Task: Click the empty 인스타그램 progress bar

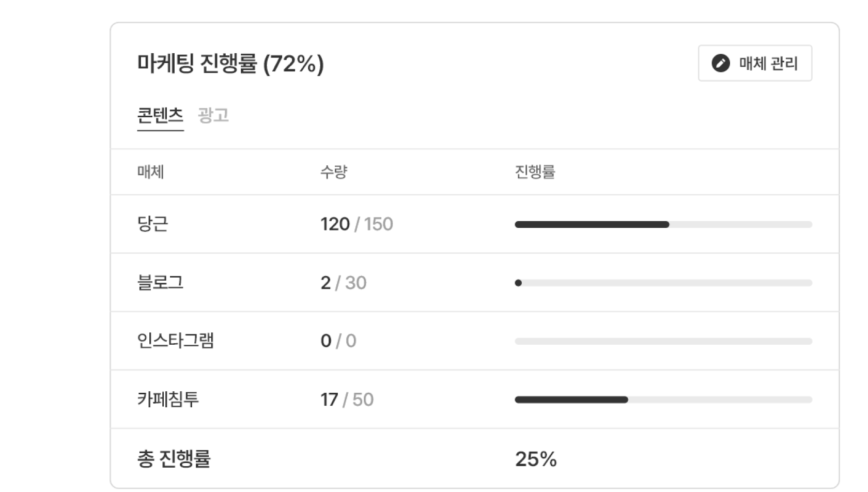Action: 663,342
